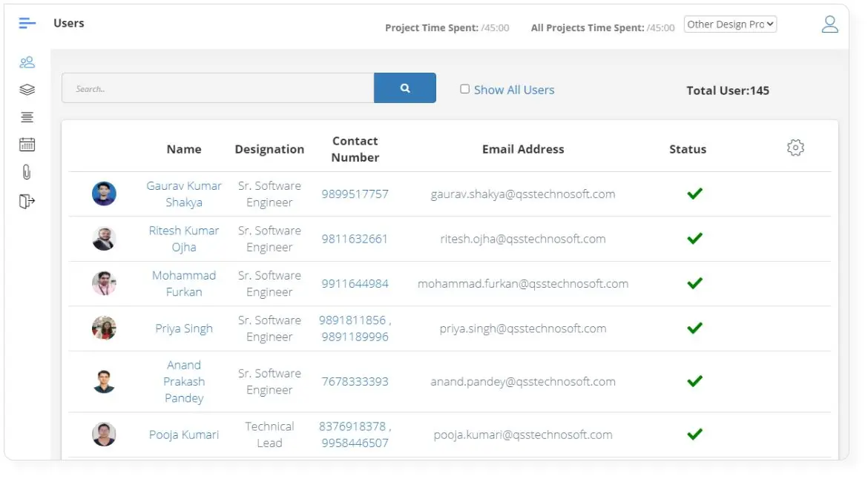Toggle the hamburger menu icon
Image resolution: width=868 pixels, height=479 pixels.
point(27,23)
